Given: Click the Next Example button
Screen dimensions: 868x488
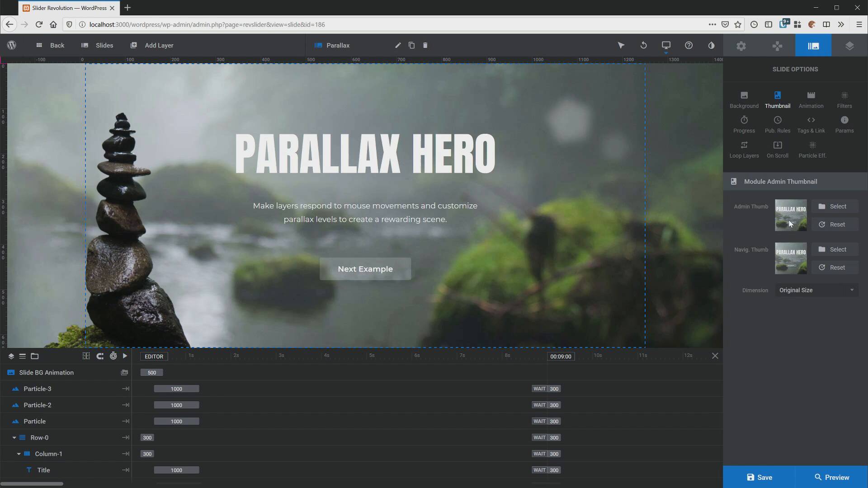Looking at the screenshot, I should pos(365,269).
